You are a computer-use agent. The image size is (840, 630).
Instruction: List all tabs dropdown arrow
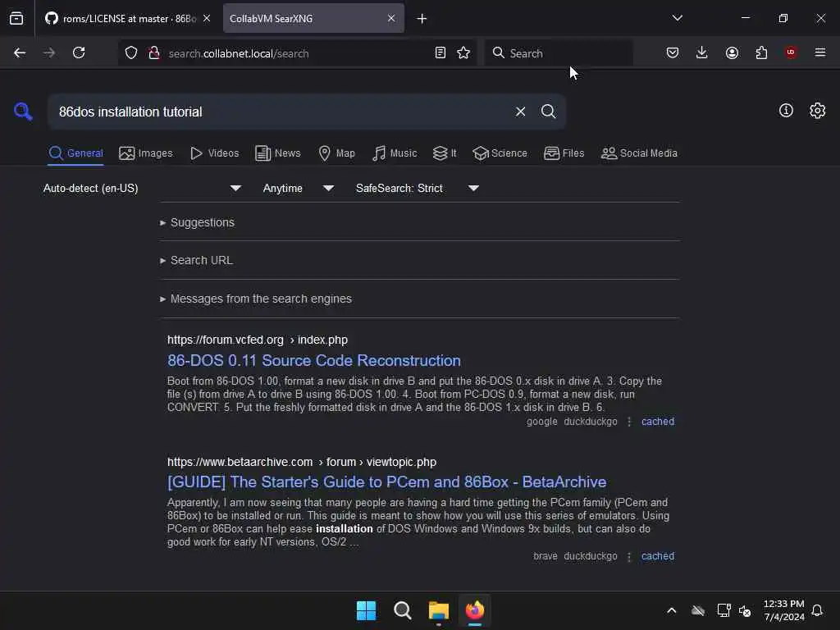coord(678,18)
